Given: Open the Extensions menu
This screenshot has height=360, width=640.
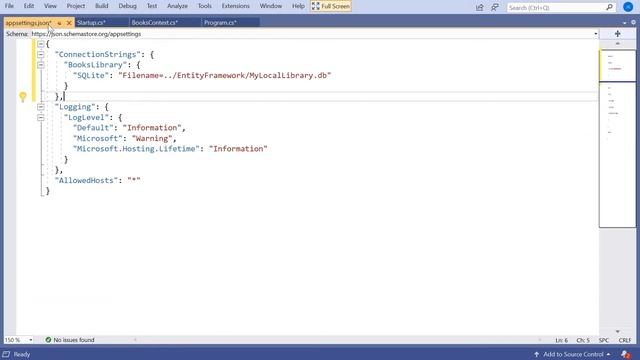Looking at the screenshot, I should point(236,6).
